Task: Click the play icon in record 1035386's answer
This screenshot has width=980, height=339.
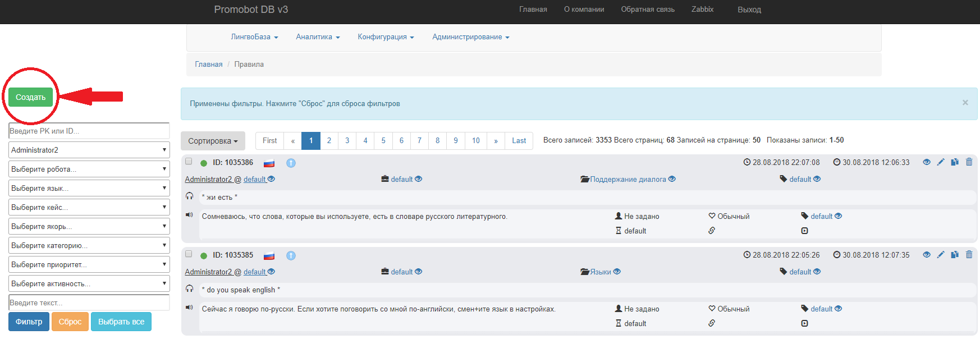Action: coord(804,231)
